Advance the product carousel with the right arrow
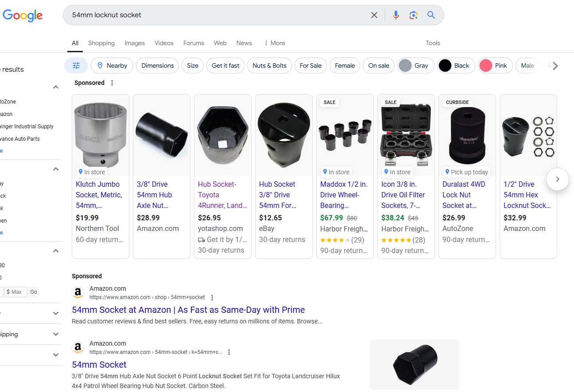Screen dimensions: 574x392 tap(558, 179)
